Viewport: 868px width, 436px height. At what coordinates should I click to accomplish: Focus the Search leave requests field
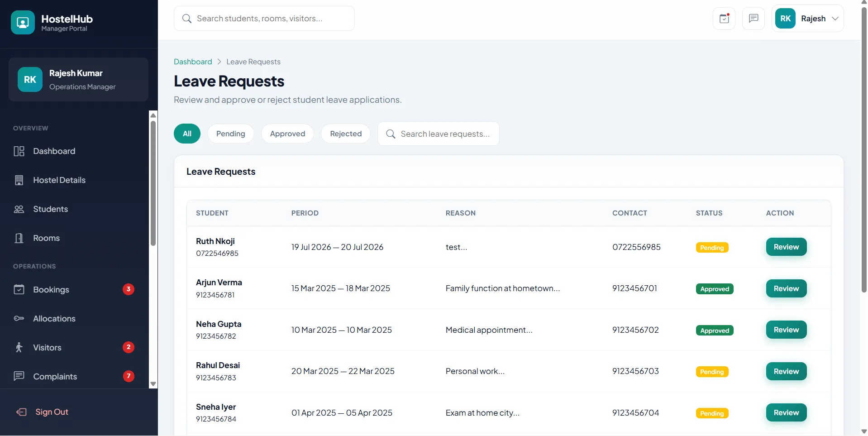click(x=439, y=134)
